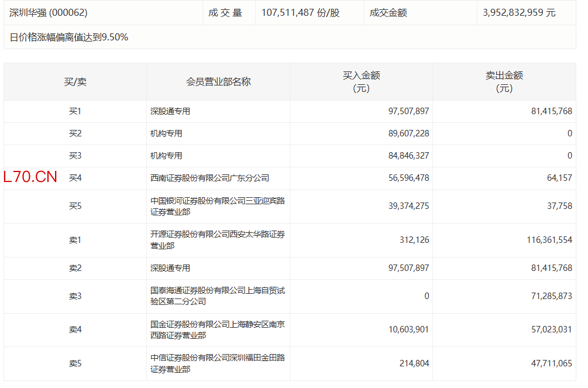588x388 pixels.
Task: Click the 会员营业部名称 column header
Action: pyautogui.click(x=218, y=82)
